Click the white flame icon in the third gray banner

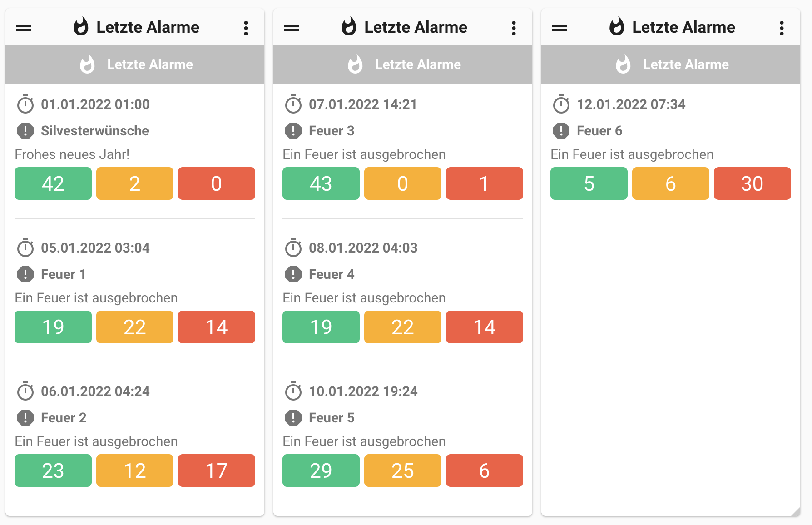coord(623,64)
